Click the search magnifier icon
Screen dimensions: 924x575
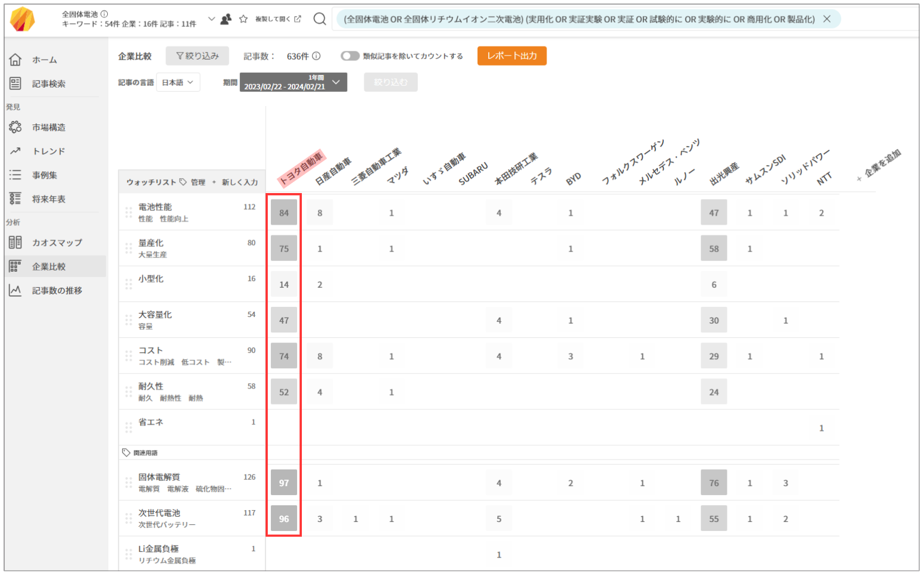(x=320, y=19)
